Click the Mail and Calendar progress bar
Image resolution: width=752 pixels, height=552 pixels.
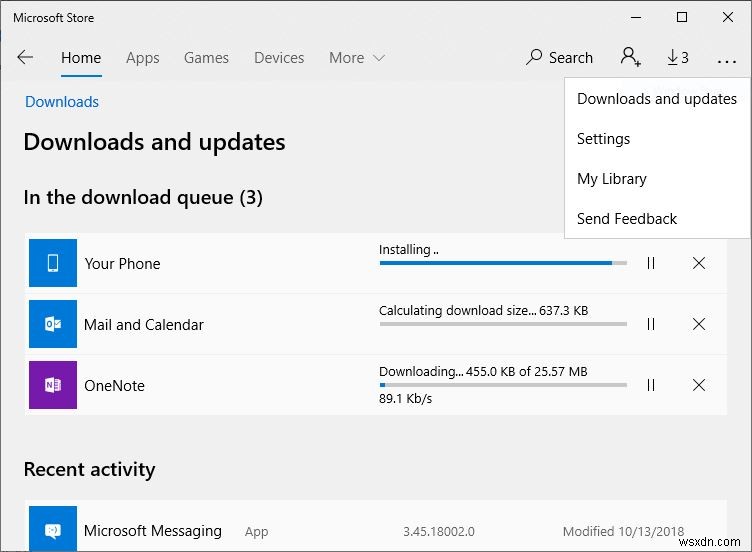[503, 324]
